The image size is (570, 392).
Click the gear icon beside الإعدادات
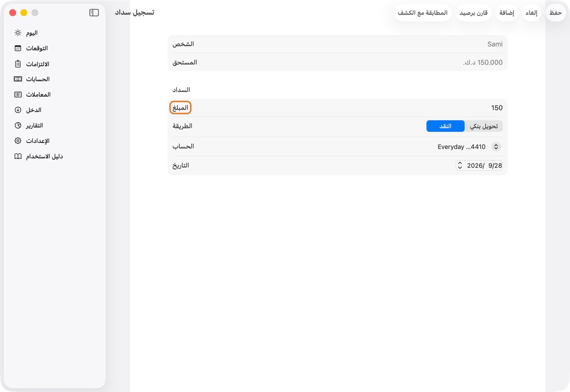point(18,141)
